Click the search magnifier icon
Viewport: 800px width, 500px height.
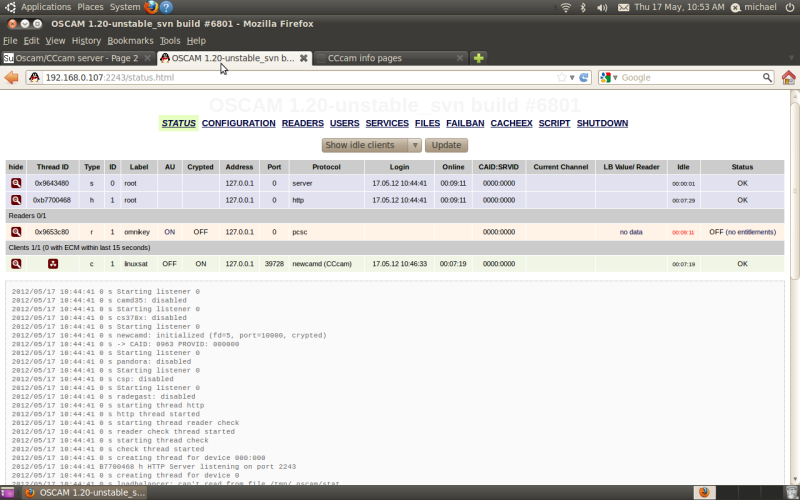click(767, 78)
